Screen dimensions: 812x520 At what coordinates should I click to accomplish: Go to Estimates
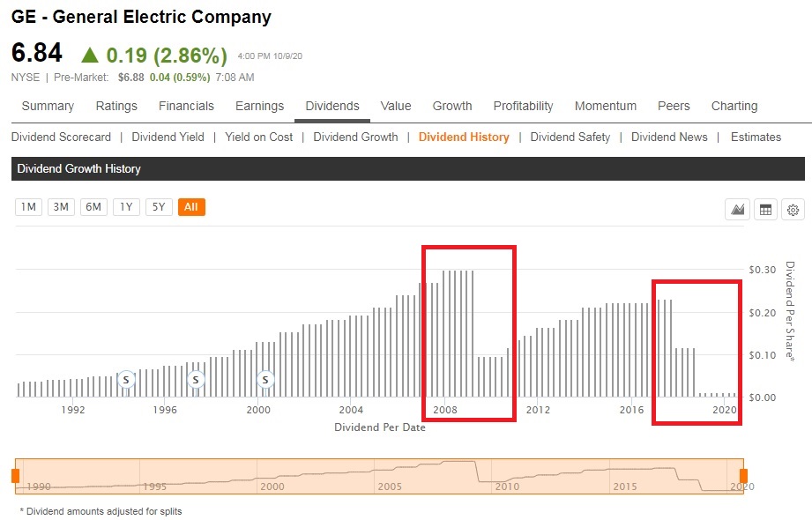tap(756, 137)
